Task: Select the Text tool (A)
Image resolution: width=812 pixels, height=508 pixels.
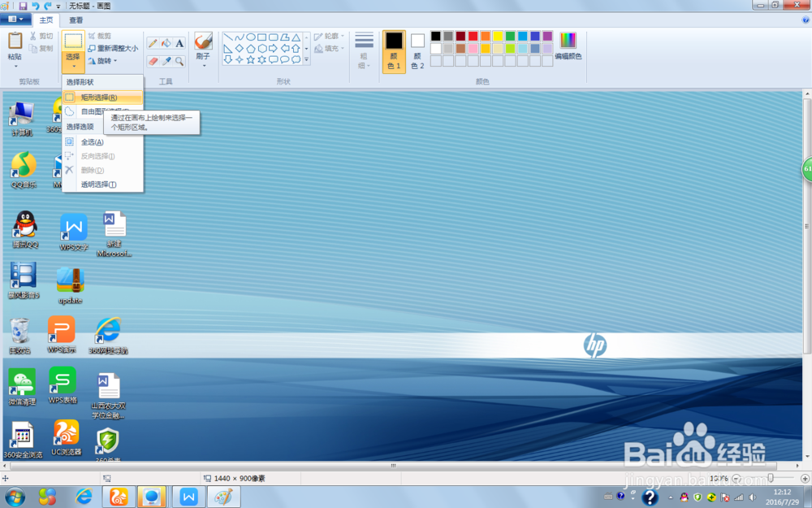Action: (x=179, y=43)
